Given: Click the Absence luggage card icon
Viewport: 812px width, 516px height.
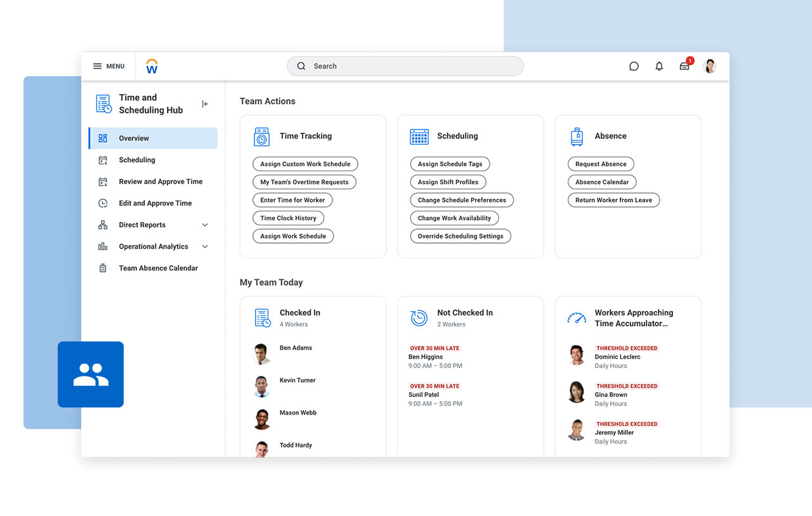Looking at the screenshot, I should click(x=577, y=136).
